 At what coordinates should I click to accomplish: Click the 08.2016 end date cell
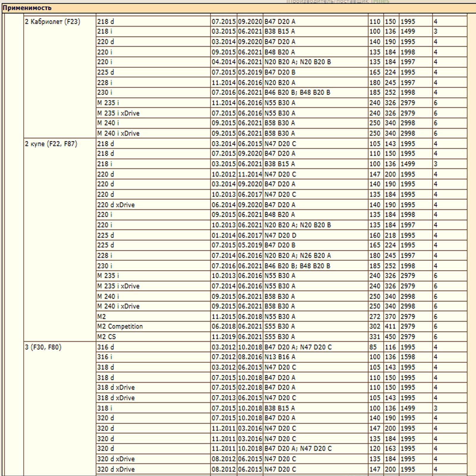click(250, 357)
